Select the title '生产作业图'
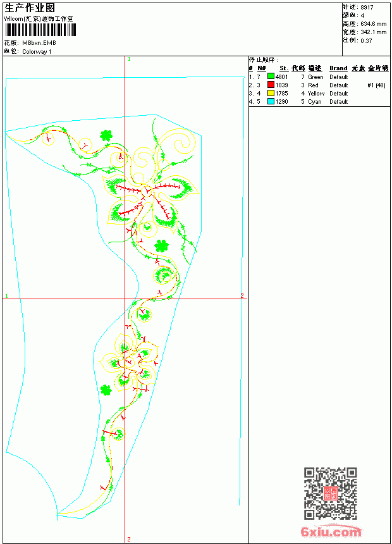The image size is (392, 544). point(30,8)
